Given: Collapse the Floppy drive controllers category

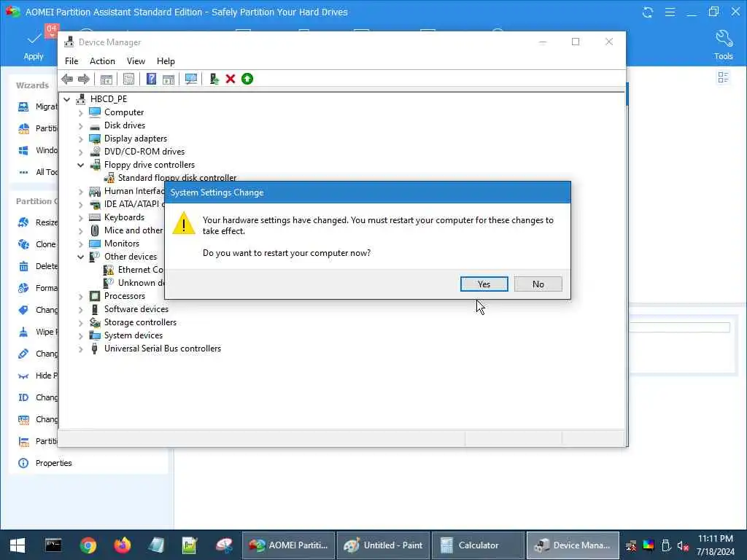Looking at the screenshot, I should click(80, 166).
